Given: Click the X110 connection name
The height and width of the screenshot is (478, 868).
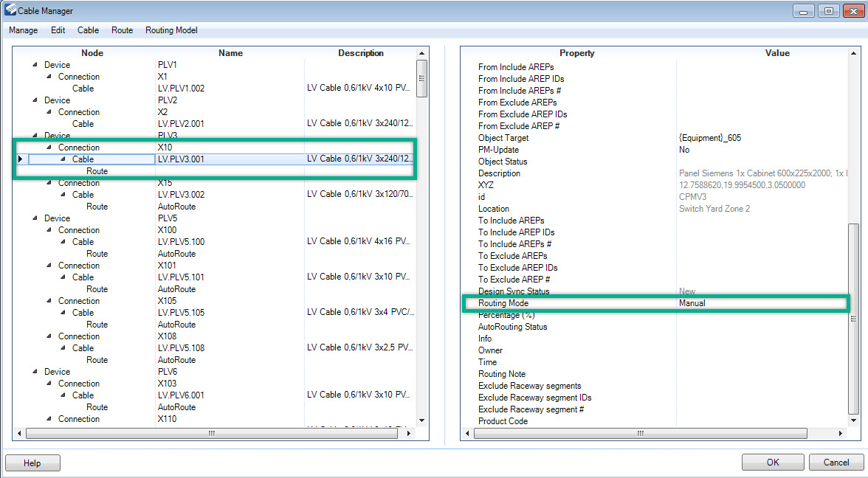Looking at the screenshot, I should click(167, 419).
